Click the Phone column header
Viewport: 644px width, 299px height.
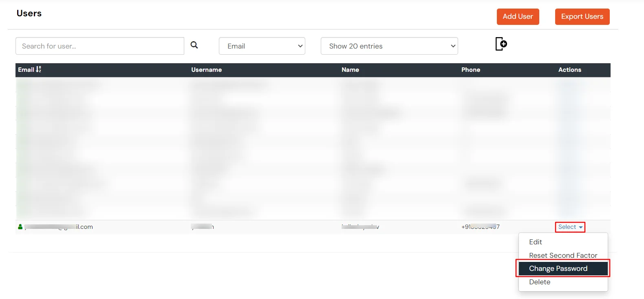point(471,70)
